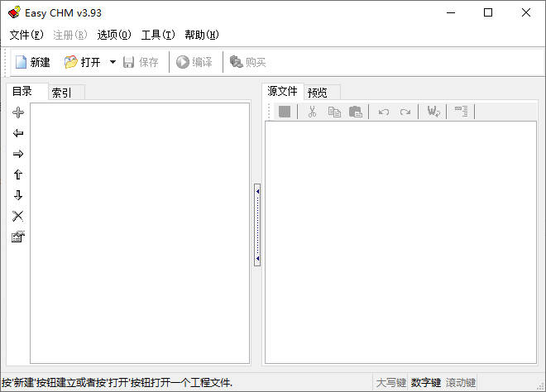This screenshot has width=546, height=392.
Task: Click the 滚动键 status bar indicator
Action: pos(460,383)
